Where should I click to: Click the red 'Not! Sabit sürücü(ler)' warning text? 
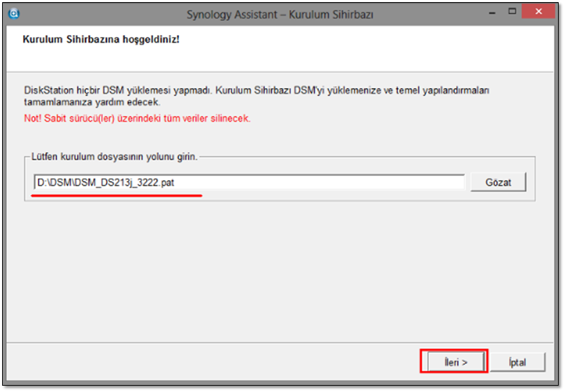tap(137, 118)
